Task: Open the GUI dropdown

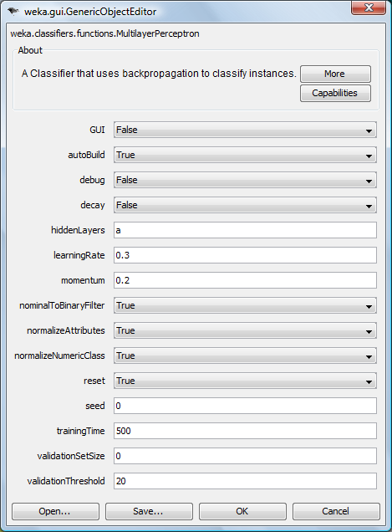Action: click(245, 130)
